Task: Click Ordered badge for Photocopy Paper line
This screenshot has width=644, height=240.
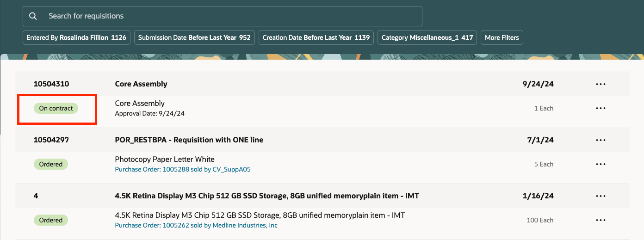Action: 51,164
